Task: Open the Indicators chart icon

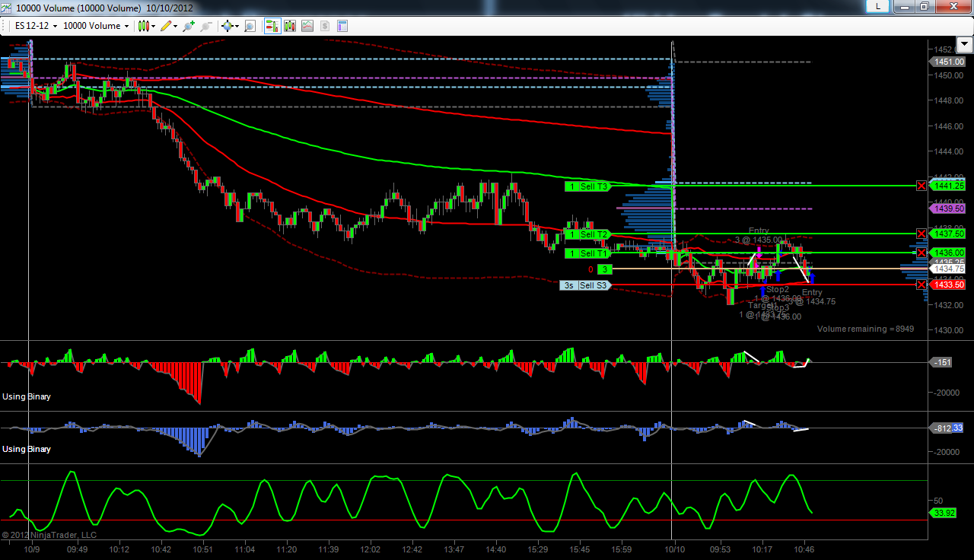Action: (307, 26)
